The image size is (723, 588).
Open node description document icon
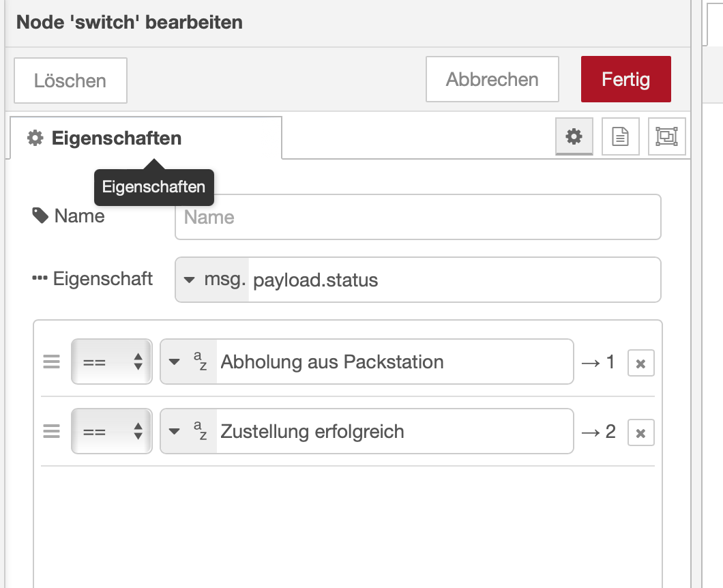pos(620,137)
